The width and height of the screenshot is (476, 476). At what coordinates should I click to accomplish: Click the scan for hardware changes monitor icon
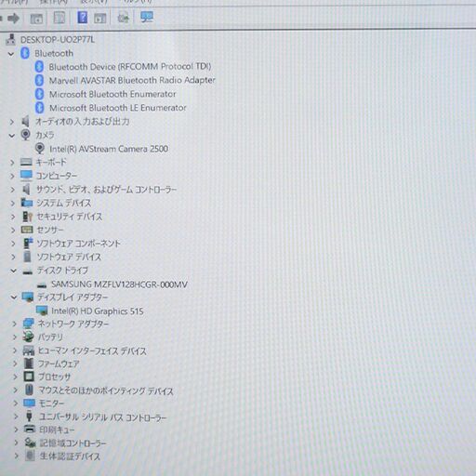click(147, 17)
